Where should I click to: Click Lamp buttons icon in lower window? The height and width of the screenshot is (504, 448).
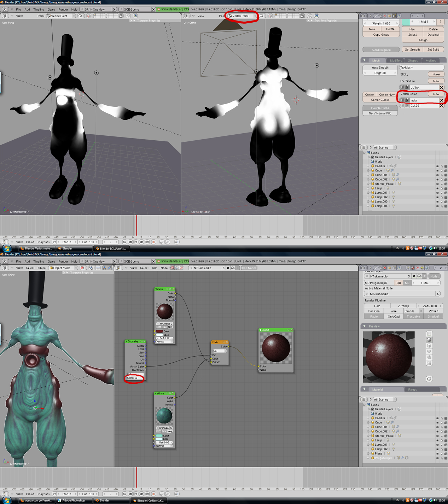pos(408,268)
